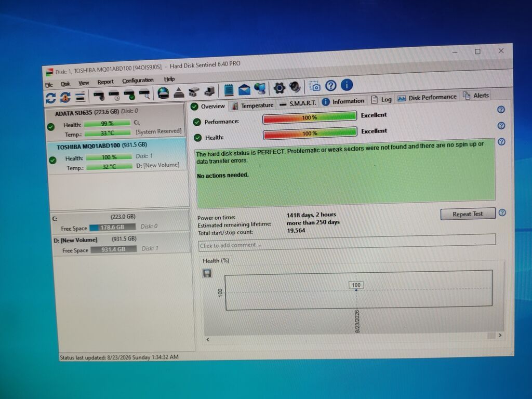Switch to the Temperature tab

click(252, 105)
